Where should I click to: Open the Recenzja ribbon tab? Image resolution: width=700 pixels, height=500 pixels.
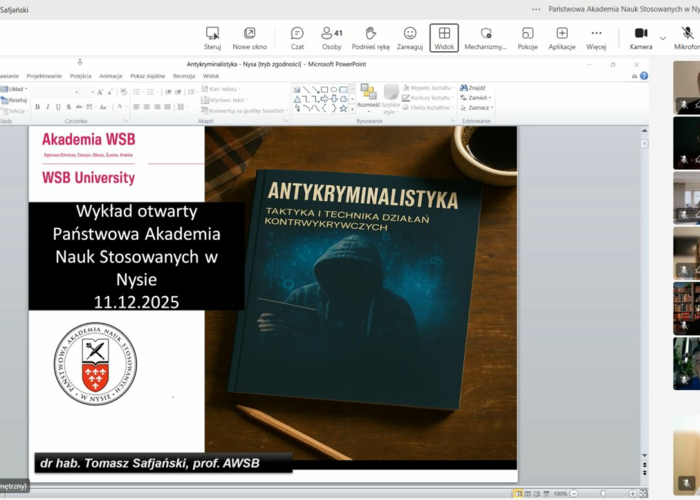(184, 76)
